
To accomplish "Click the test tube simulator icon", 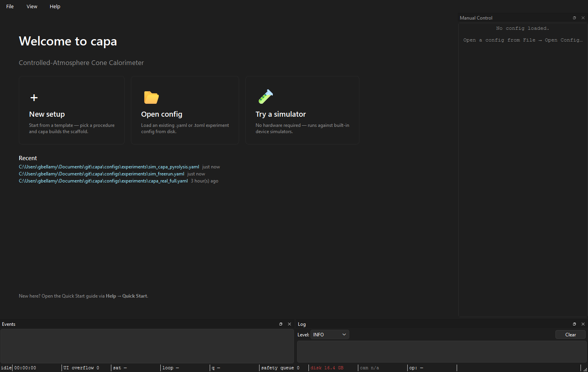I will [x=266, y=96].
